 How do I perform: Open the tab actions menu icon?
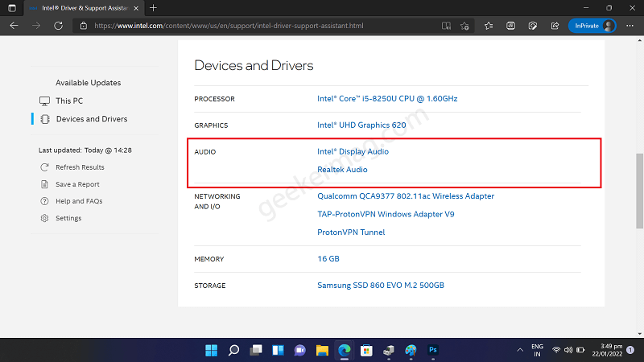click(x=12, y=8)
